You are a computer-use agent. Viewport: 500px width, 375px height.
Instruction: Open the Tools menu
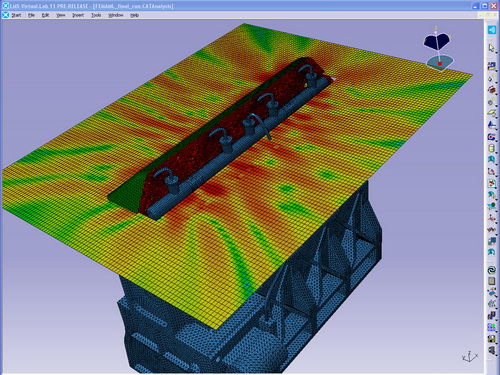click(x=96, y=15)
